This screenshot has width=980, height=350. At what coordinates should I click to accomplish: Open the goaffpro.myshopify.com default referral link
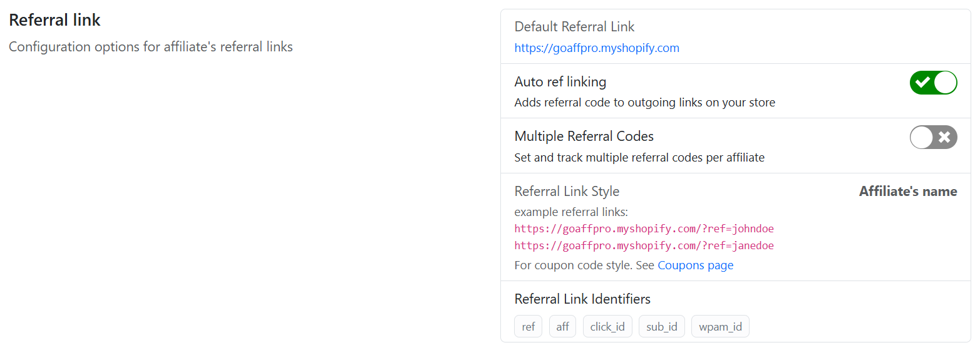pyautogui.click(x=597, y=48)
